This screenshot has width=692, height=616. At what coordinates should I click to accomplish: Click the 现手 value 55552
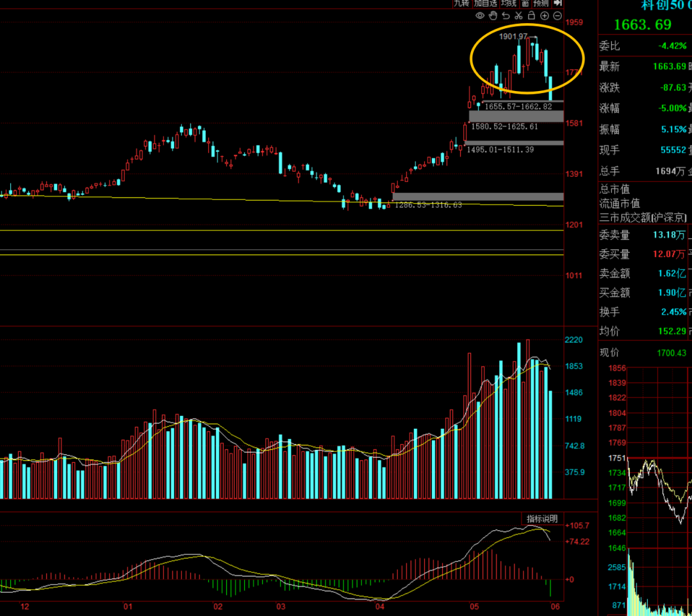[x=673, y=150]
